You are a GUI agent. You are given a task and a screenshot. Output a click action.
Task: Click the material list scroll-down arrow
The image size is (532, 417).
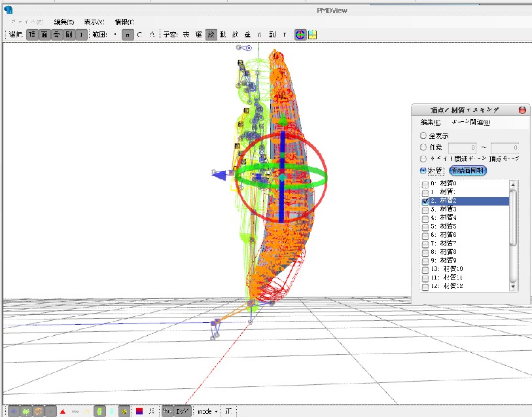(513, 287)
